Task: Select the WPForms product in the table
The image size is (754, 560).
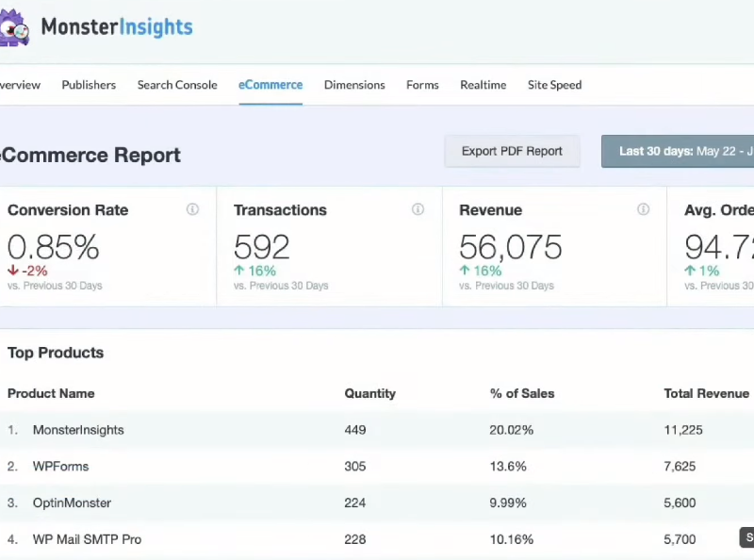Action: (60, 467)
